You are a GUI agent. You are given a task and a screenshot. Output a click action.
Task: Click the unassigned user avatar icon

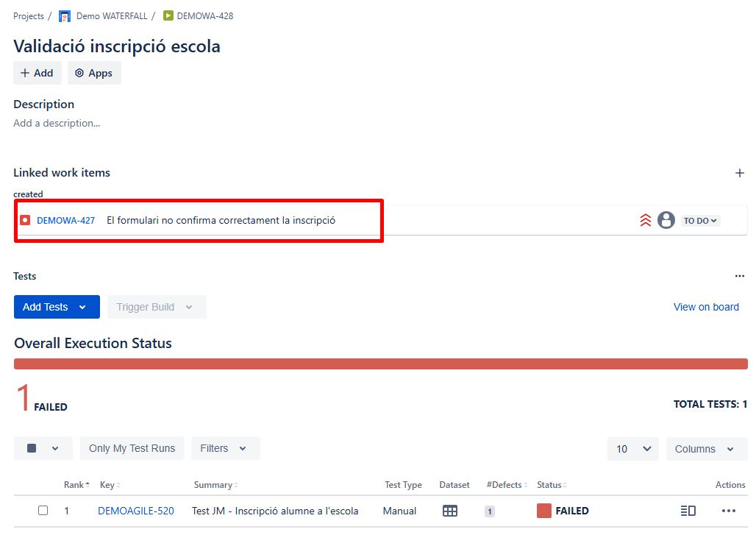(x=666, y=221)
